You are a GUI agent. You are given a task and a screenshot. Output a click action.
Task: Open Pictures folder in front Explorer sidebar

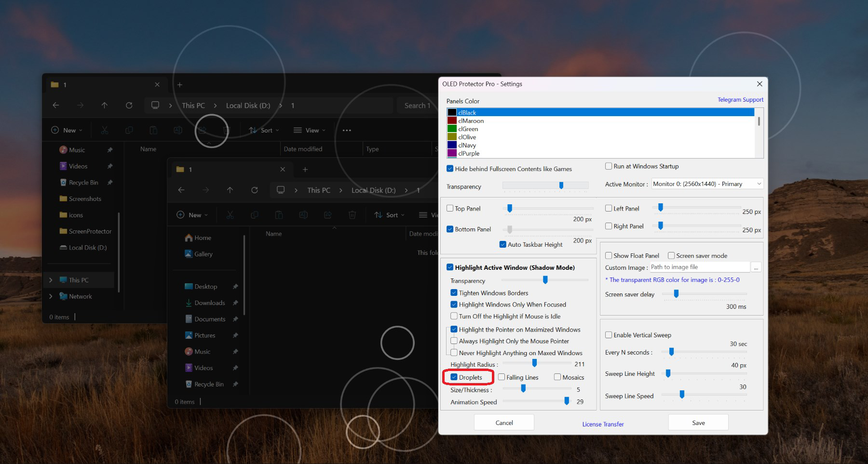point(201,335)
